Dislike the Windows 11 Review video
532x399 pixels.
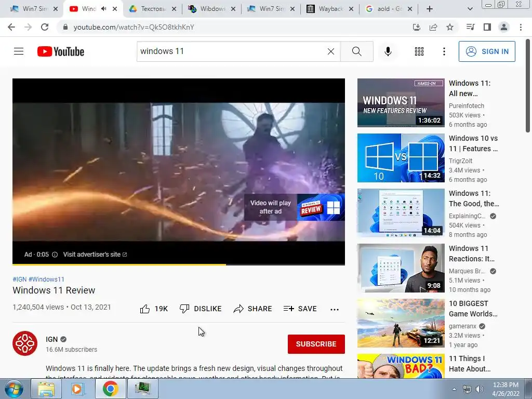[x=201, y=309]
